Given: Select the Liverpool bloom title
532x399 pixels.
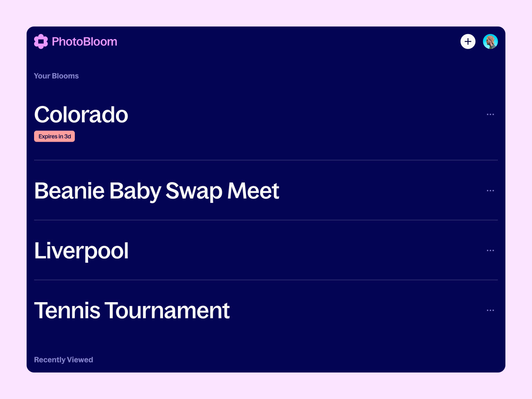Looking at the screenshot, I should tap(81, 251).
